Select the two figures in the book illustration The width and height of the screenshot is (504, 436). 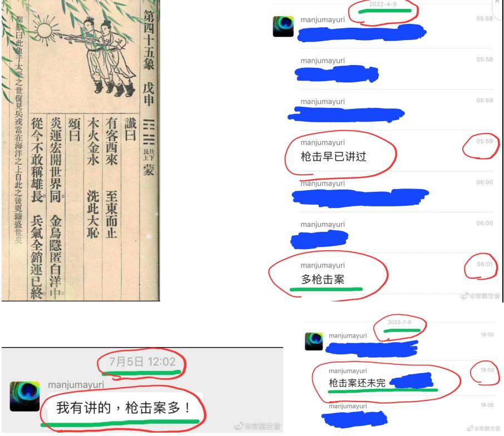(x=108, y=56)
